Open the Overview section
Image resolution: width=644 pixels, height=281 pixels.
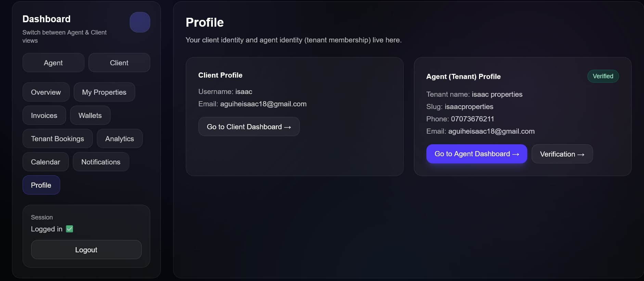pyautogui.click(x=46, y=92)
